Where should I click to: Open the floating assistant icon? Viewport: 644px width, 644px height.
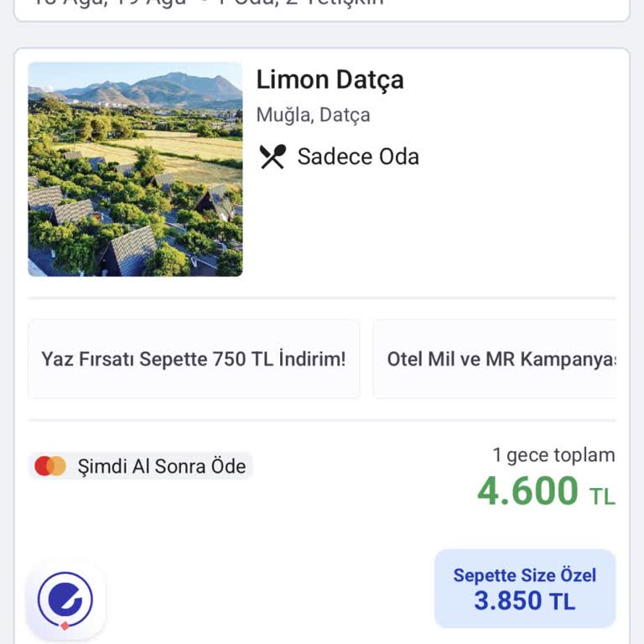tap(65, 600)
